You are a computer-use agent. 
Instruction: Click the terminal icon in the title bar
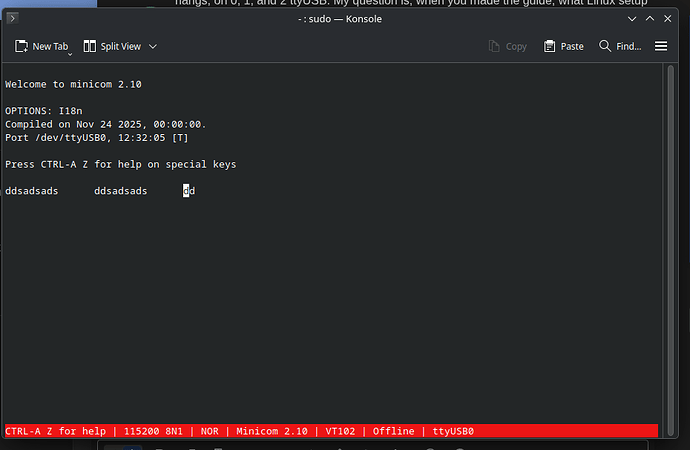click(x=12, y=18)
